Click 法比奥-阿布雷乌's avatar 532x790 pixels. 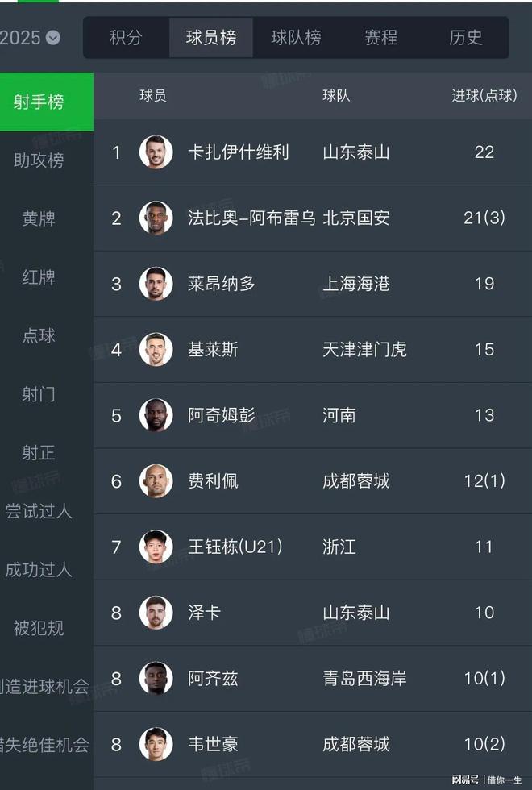156,218
